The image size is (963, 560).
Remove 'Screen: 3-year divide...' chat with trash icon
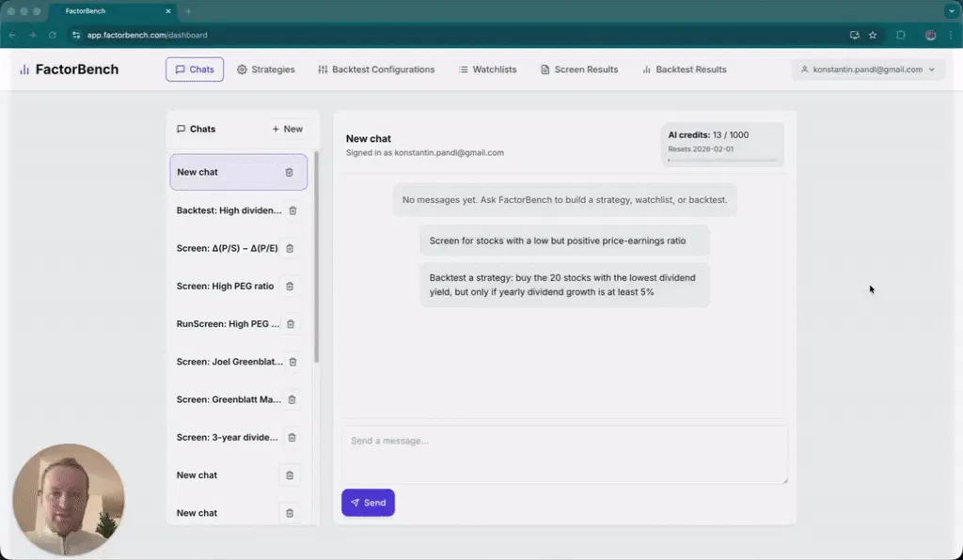(x=292, y=437)
